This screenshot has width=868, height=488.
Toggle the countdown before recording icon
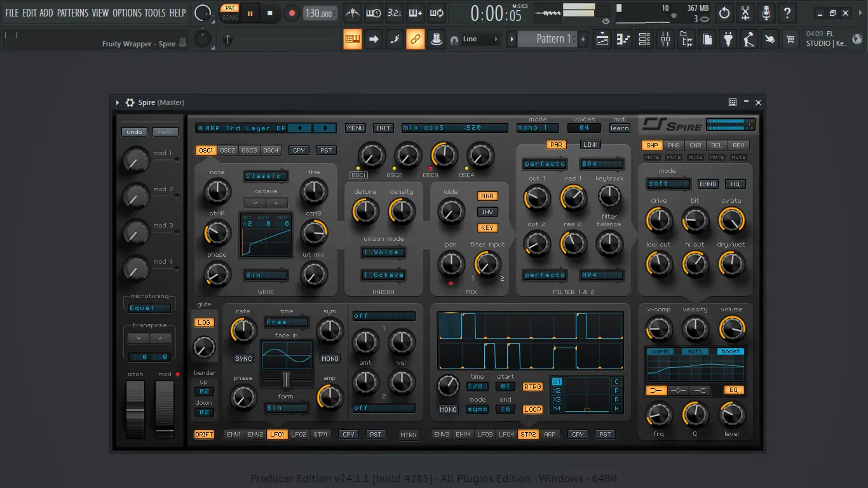[x=395, y=13]
